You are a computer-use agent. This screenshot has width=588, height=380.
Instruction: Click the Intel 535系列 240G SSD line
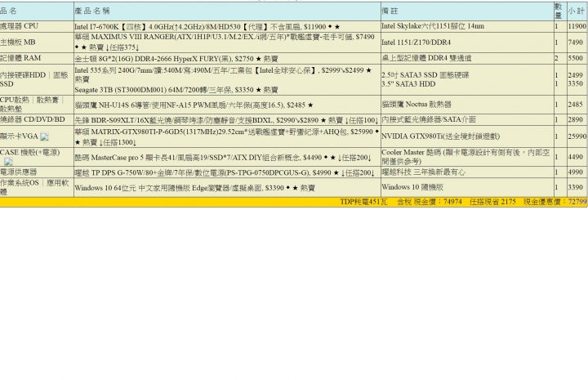223,74
